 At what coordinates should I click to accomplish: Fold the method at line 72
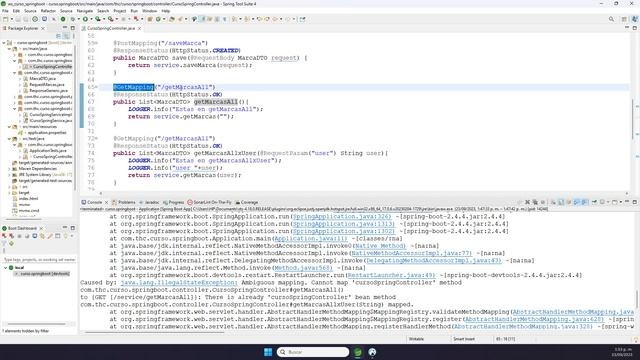coord(96,138)
